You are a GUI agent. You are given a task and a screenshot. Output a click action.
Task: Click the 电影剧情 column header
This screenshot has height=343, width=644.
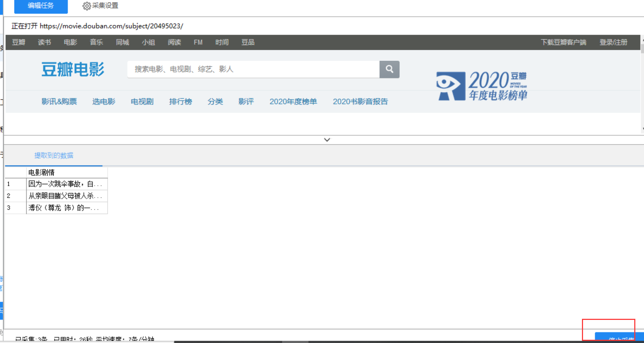(x=67, y=172)
